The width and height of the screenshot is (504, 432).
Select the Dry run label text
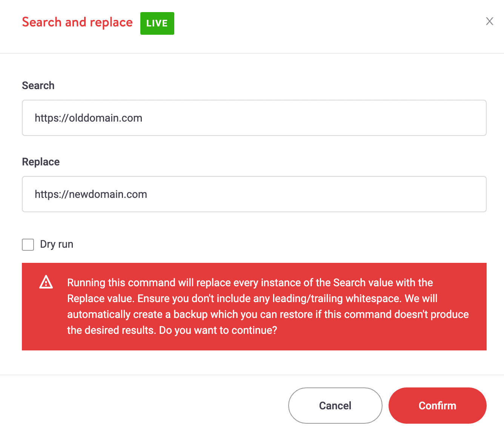click(56, 244)
